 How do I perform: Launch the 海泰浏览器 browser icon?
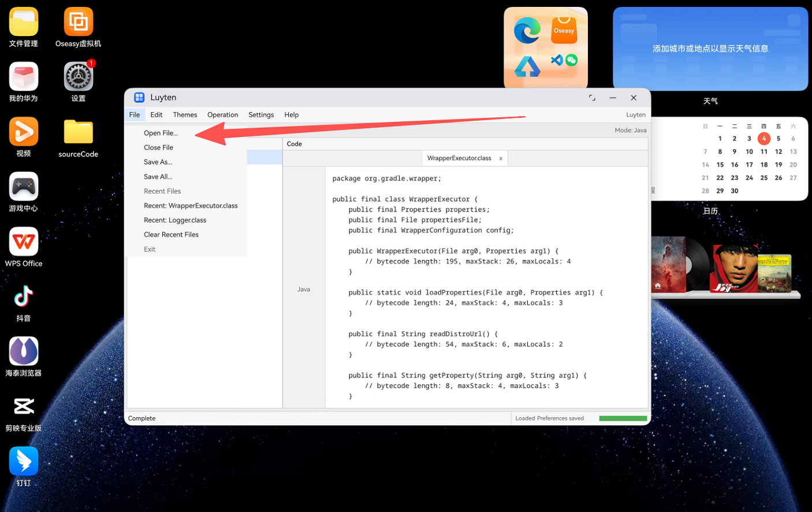point(24,351)
